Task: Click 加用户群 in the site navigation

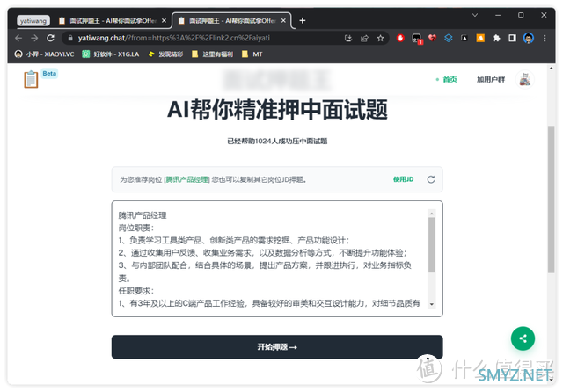Action: 491,80
